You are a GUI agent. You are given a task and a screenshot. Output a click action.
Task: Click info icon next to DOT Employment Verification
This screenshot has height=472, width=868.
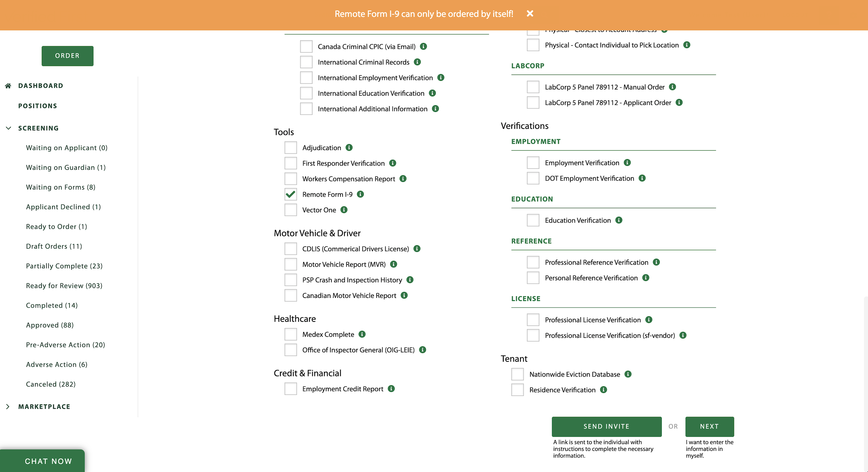642,178
